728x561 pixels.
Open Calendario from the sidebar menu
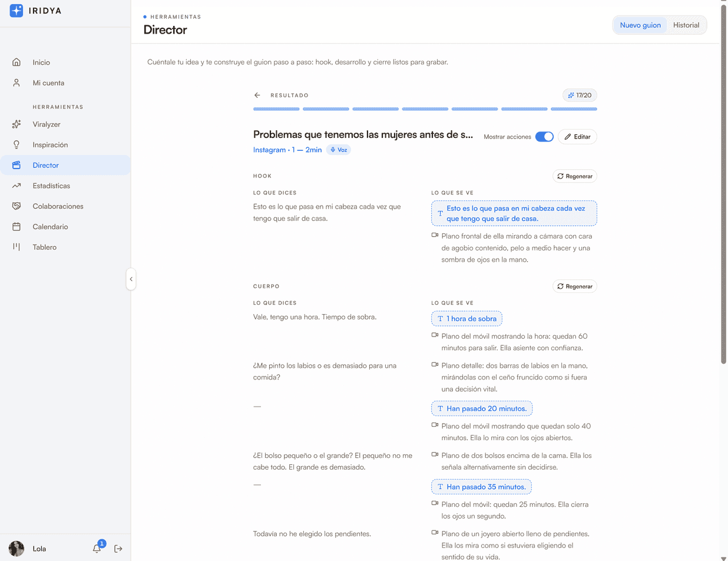point(65,227)
